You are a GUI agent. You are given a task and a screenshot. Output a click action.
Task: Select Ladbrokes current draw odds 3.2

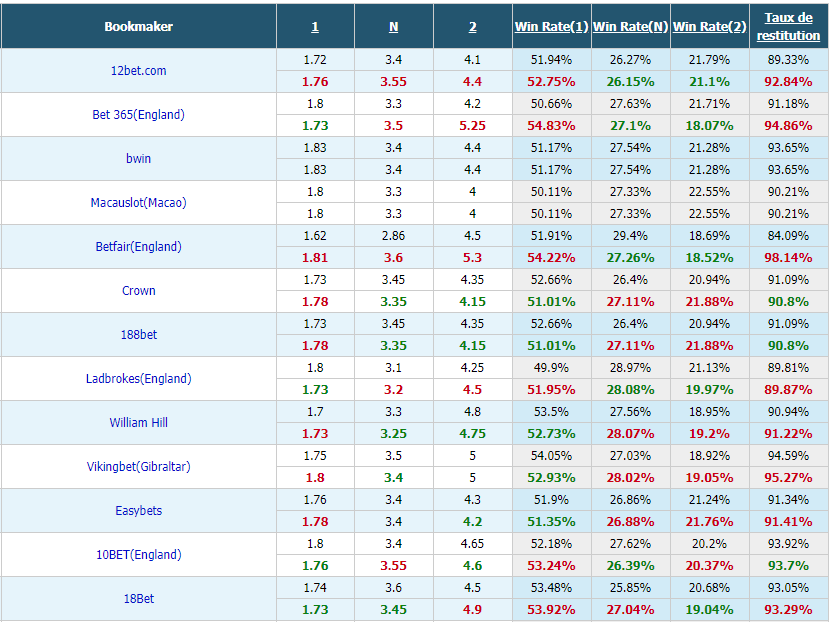tap(393, 389)
